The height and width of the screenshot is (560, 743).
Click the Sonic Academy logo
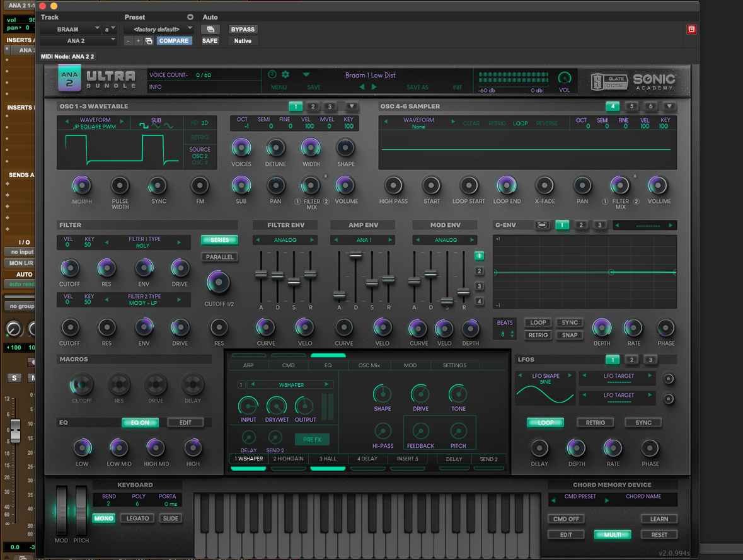pos(654,79)
